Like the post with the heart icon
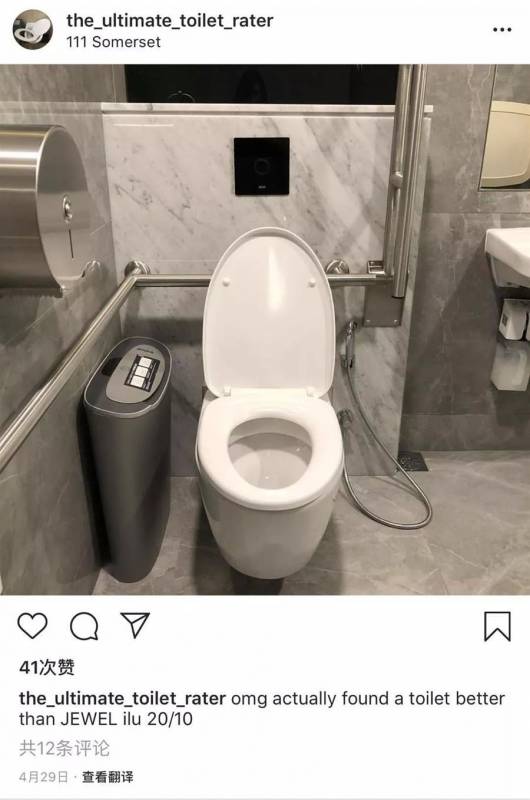Viewport: 530px width, 800px height. 32,626
